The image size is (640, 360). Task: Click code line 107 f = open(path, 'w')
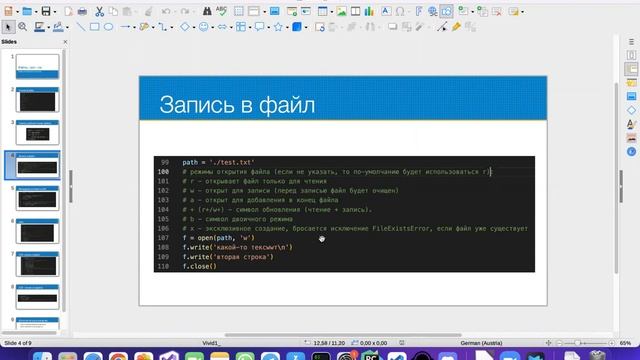point(218,238)
